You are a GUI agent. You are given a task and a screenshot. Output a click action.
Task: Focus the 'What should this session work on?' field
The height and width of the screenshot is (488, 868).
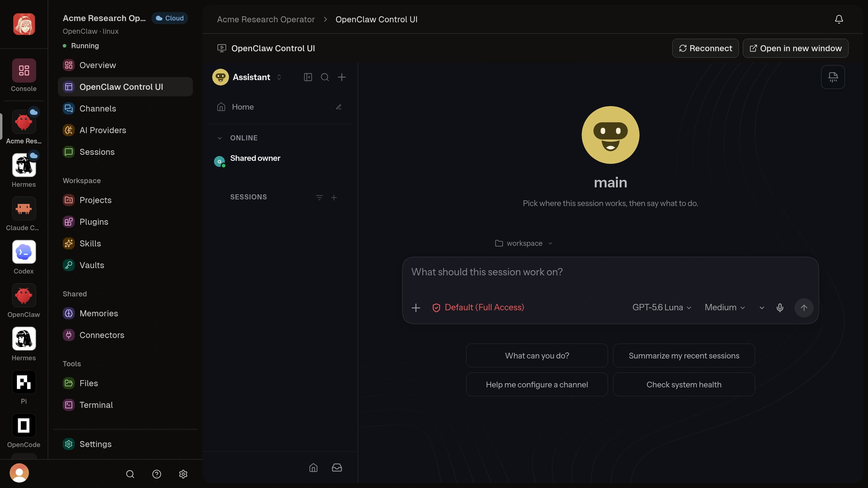pos(610,272)
